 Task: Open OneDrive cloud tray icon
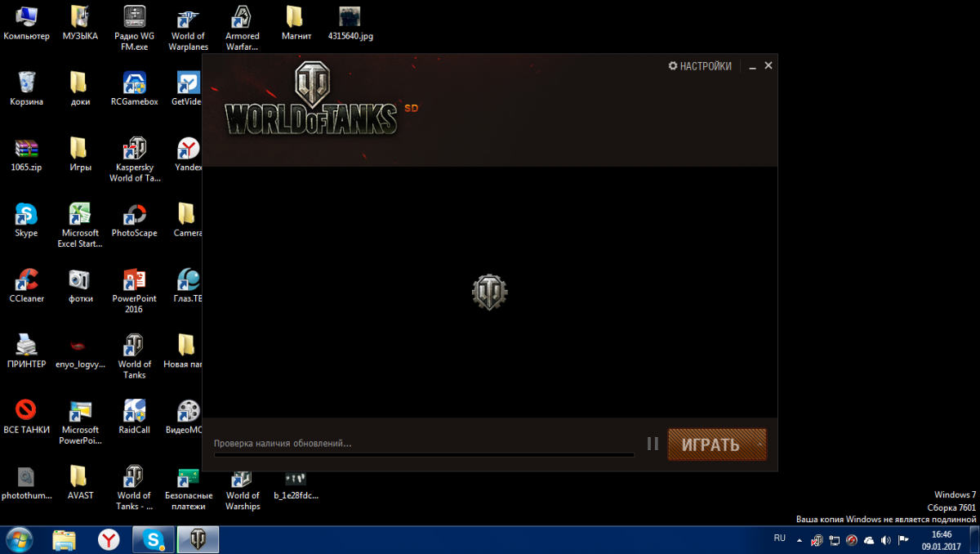coord(869,540)
